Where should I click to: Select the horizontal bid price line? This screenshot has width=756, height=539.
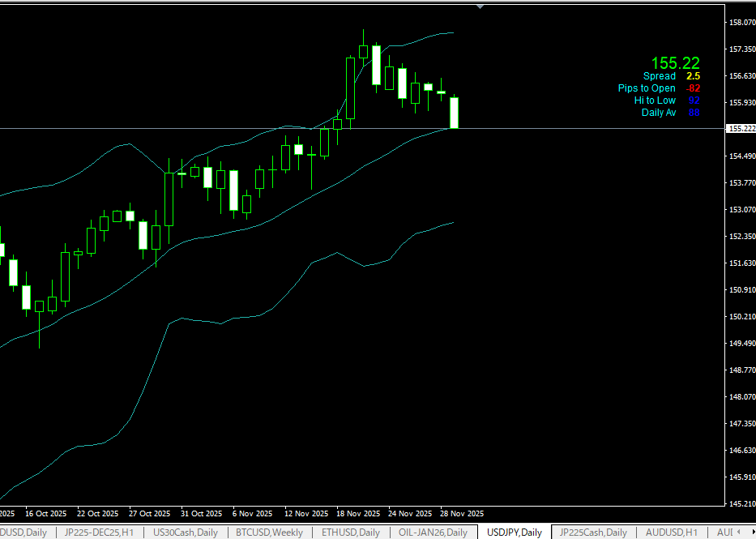[243, 128]
